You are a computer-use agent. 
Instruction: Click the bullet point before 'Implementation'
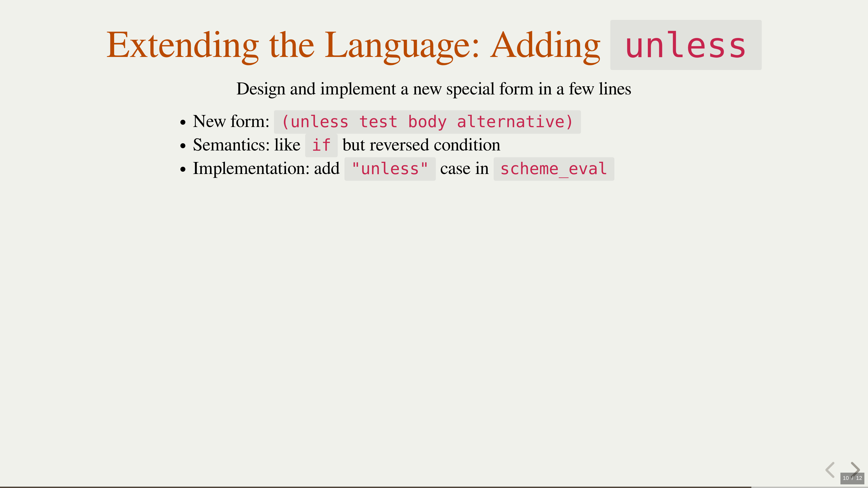point(183,169)
